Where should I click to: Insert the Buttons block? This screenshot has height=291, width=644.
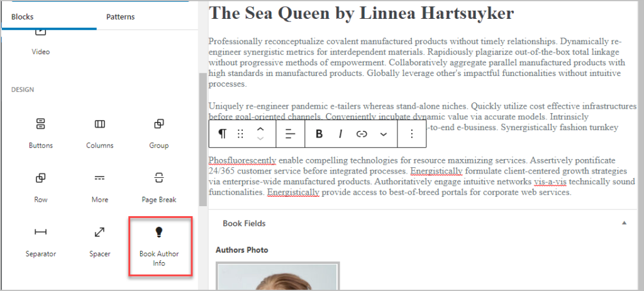click(41, 133)
